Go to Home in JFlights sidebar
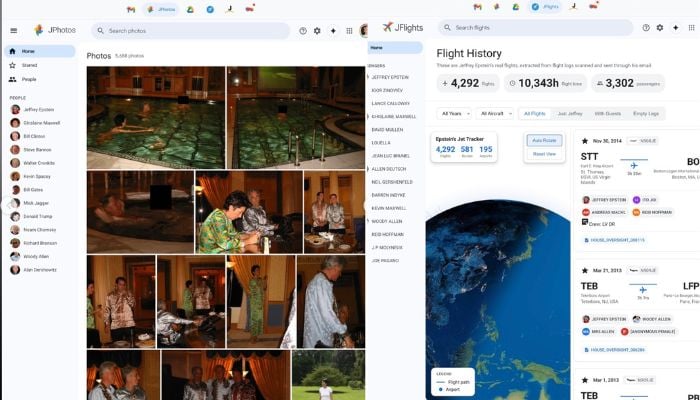The width and height of the screenshot is (700, 400). [395, 48]
